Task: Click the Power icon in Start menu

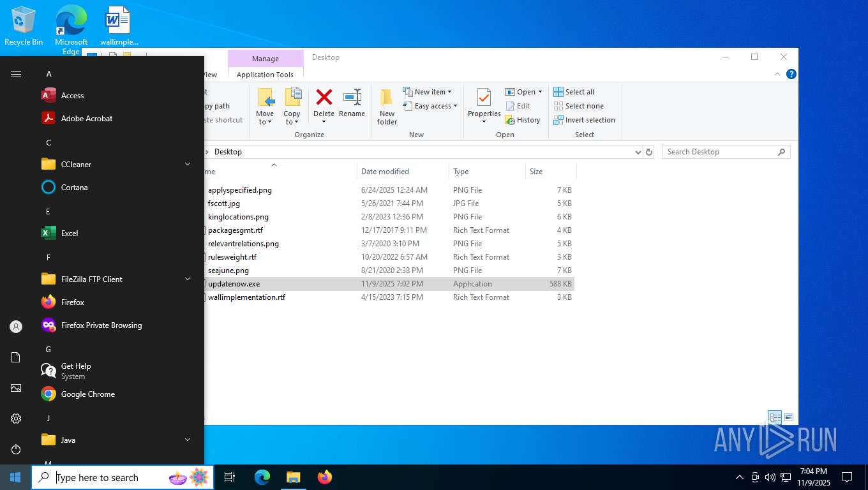Action: pyautogui.click(x=16, y=449)
